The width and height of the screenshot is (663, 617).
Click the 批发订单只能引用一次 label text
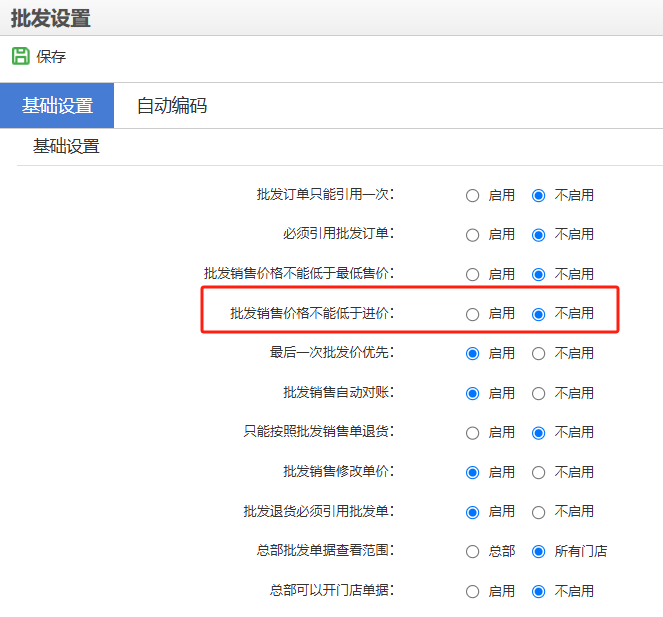[325, 194]
